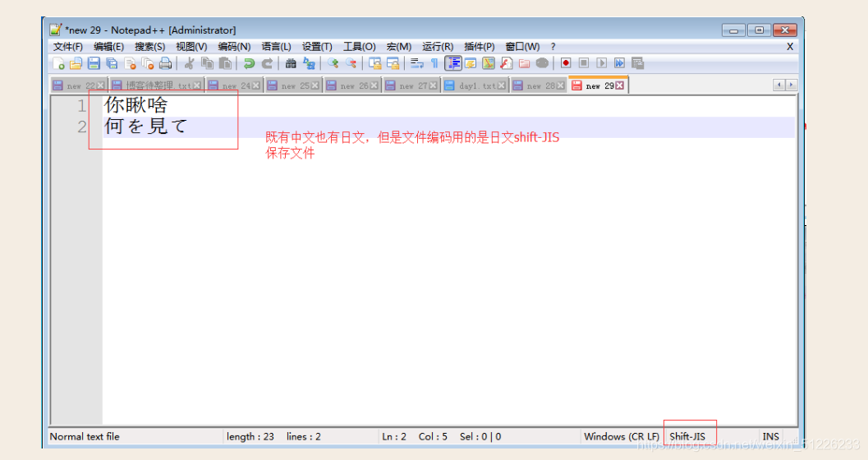Screen dimensions: 868x460
Task: Switch to the new 27 tab
Action: [411, 85]
